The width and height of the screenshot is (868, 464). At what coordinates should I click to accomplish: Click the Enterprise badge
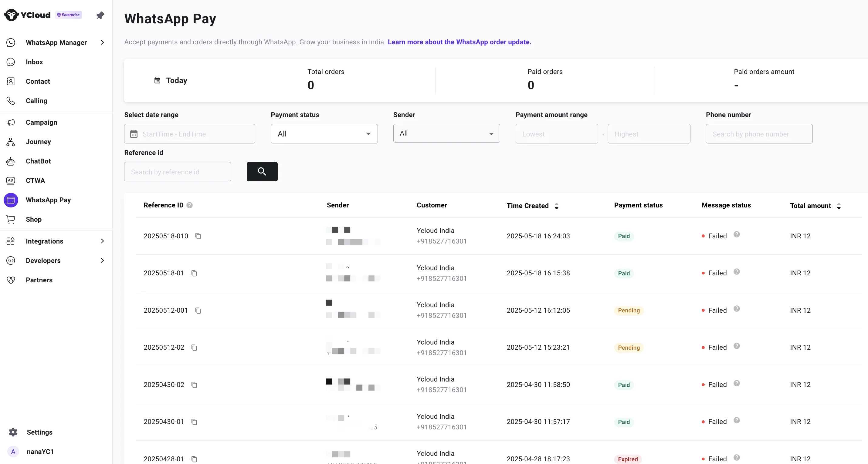click(x=68, y=15)
